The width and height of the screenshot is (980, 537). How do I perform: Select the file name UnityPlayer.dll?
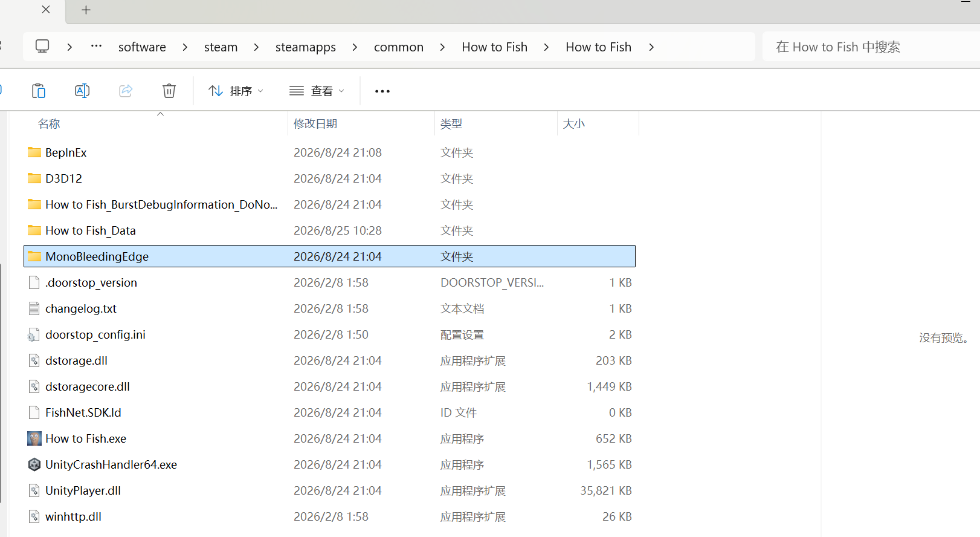tap(83, 490)
